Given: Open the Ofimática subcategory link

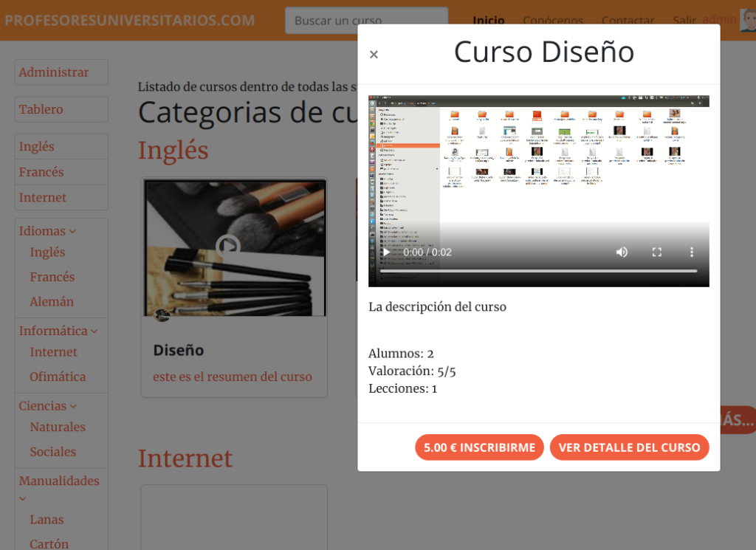Looking at the screenshot, I should pos(58,377).
